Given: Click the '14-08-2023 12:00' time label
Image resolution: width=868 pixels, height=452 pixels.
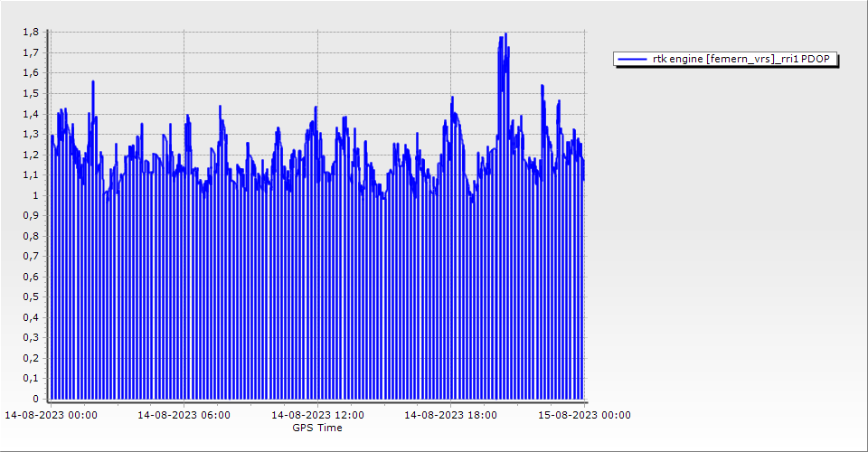Looking at the screenshot, I should click(318, 416).
